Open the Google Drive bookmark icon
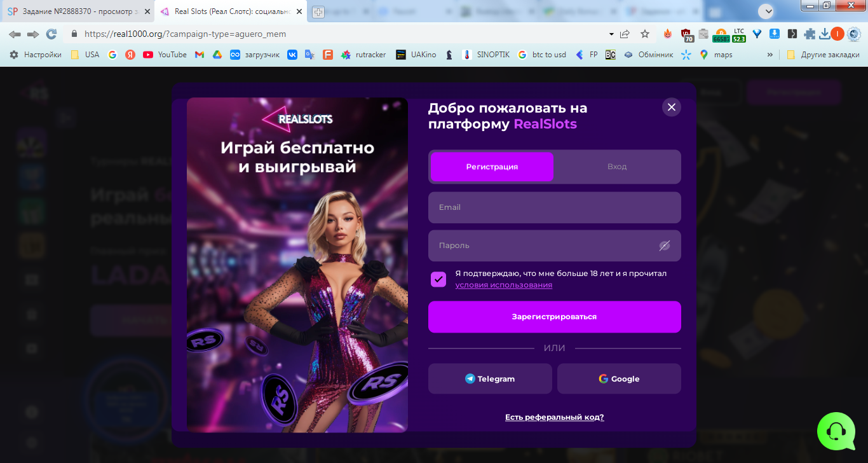 point(217,55)
